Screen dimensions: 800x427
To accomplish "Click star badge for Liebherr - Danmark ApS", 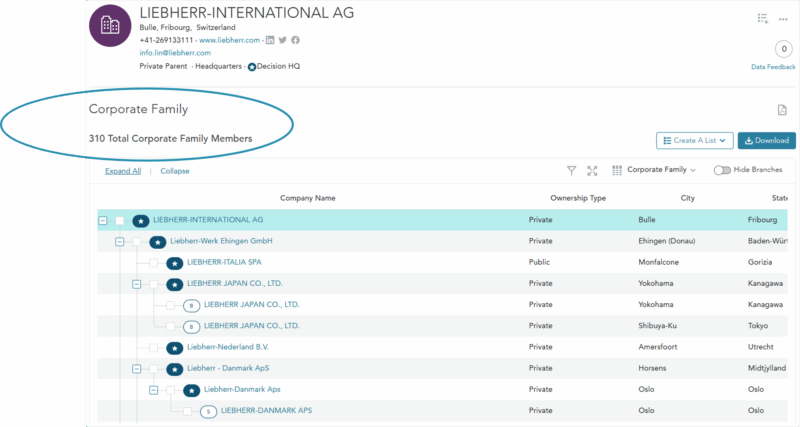I will 174,369.
